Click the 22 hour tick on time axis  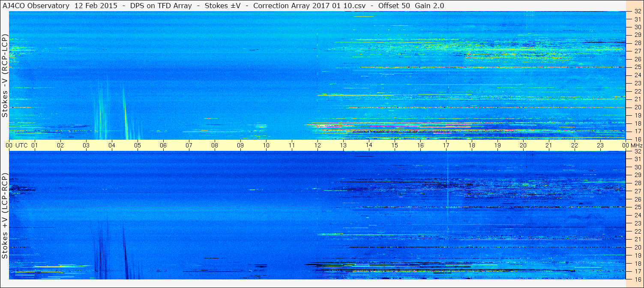tap(575, 145)
